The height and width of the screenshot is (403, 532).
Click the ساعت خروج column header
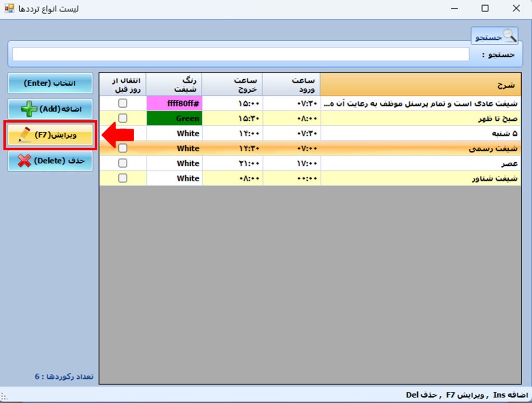pos(232,84)
